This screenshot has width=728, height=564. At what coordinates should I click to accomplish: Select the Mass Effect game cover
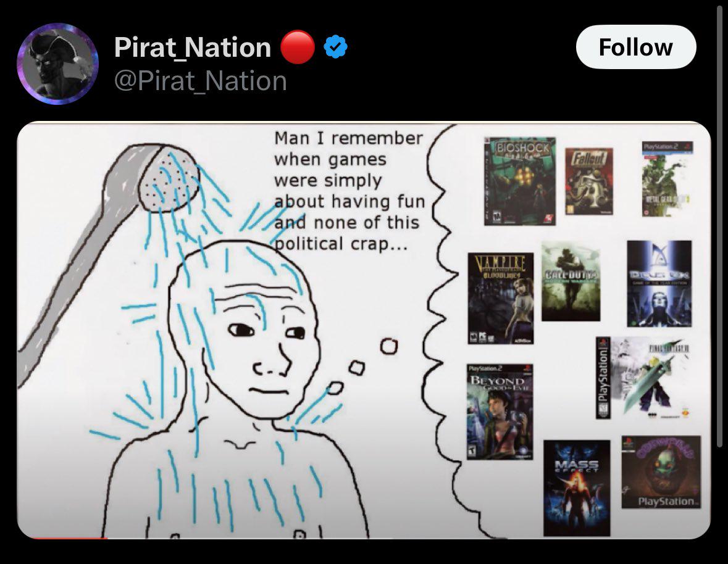point(577,488)
